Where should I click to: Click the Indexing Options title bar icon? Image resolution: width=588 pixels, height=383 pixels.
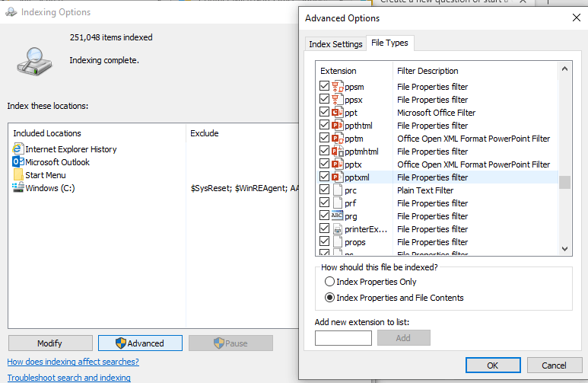[x=11, y=12]
